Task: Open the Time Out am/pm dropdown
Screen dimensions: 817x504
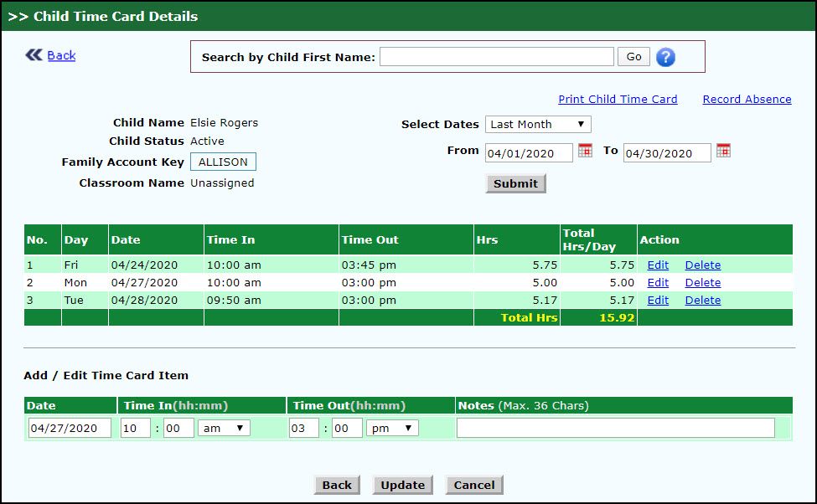Action: 392,428
